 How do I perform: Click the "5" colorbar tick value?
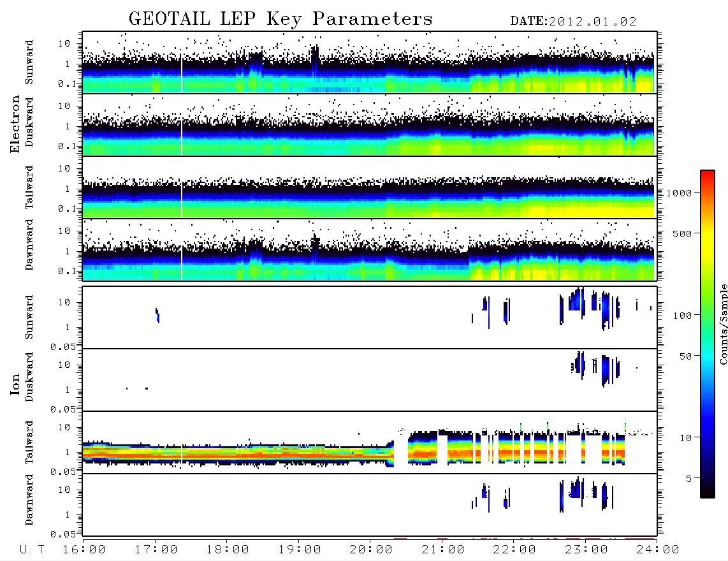click(688, 479)
